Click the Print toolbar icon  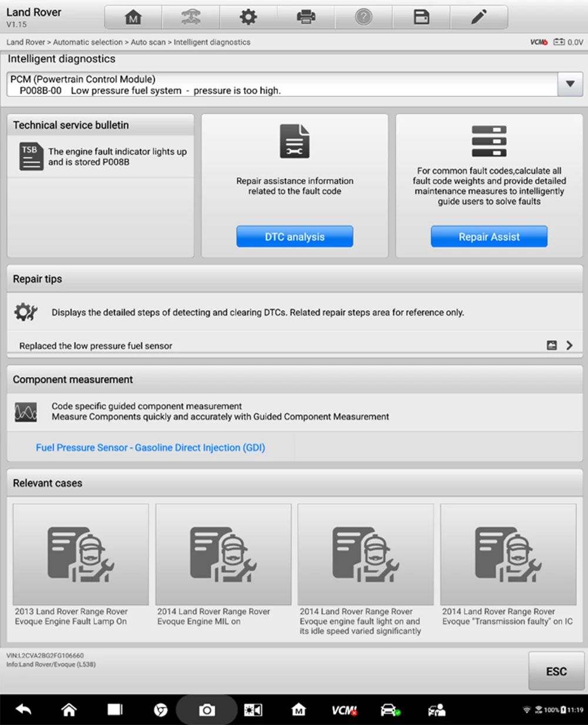pyautogui.click(x=306, y=18)
